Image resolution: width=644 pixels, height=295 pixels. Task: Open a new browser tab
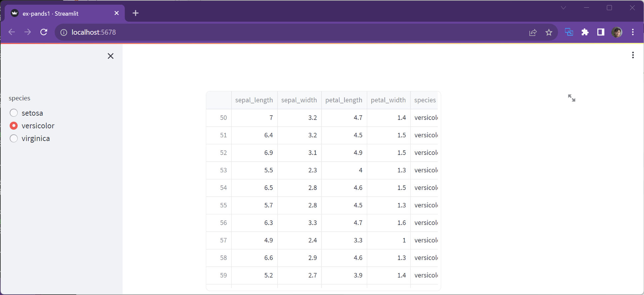tap(136, 13)
